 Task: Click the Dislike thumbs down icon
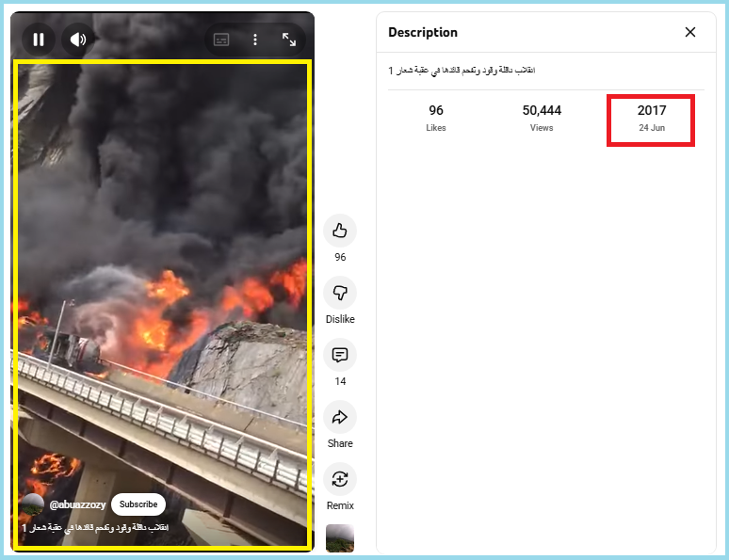pyautogui.click(x=340, y=293)
